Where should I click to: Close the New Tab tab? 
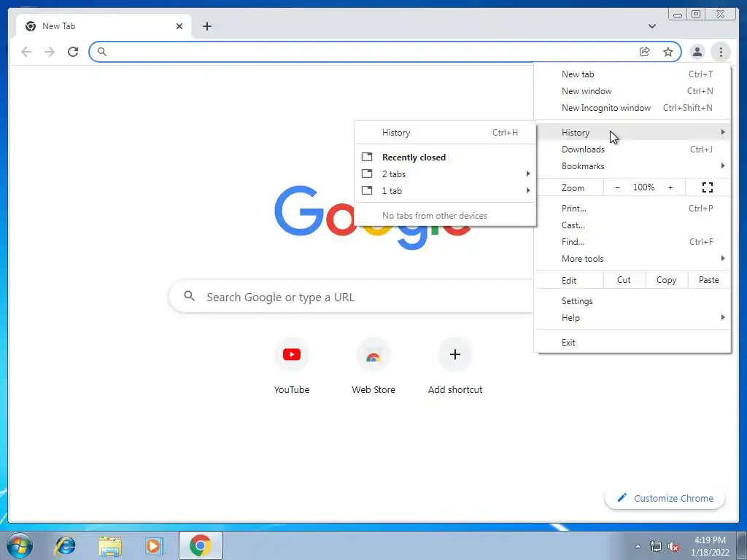[x=179, y=26]
